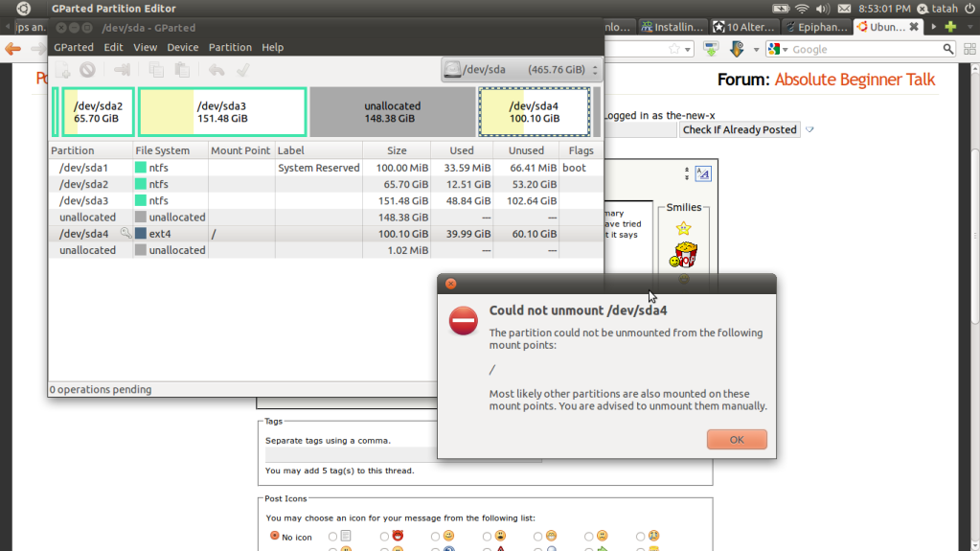Image resolution: width=980 pixels, height=551 pixels.
Task: Select the surprised face post icon radio
Action: click(487, 537)
